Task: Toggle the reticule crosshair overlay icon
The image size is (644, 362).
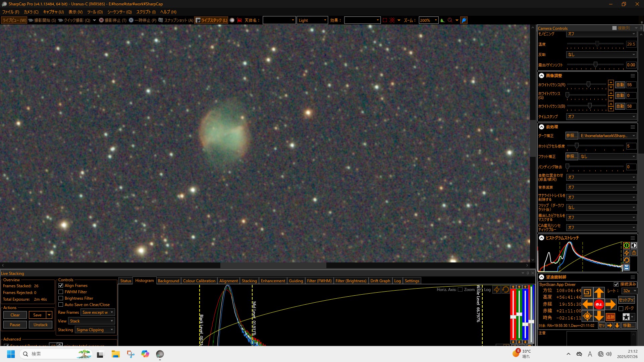Action: [x=392, y=20]
